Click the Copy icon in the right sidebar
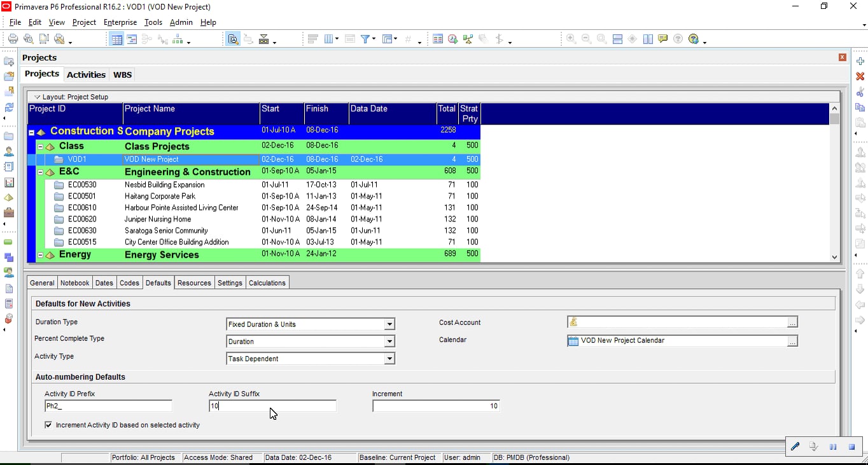The height and width of the screenshot is (465, 868). 860,107
